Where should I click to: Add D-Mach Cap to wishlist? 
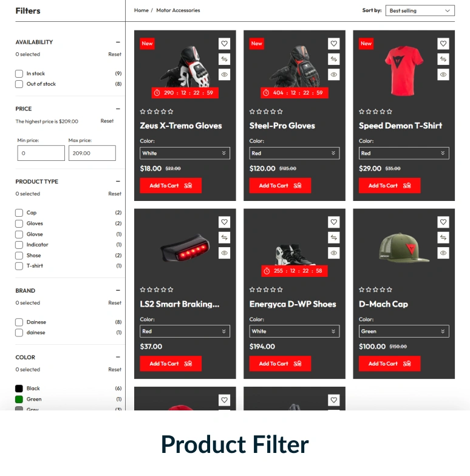tap(443, 222)
